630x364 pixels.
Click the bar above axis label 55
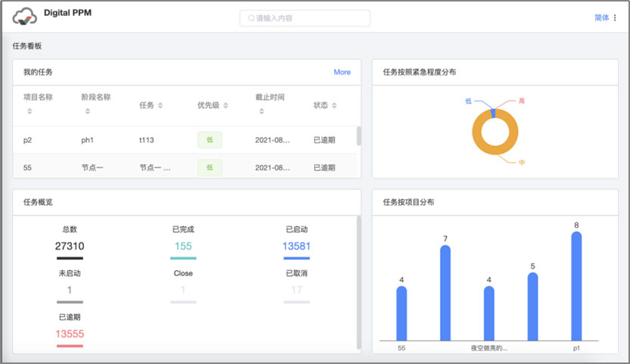click(401, 313)
